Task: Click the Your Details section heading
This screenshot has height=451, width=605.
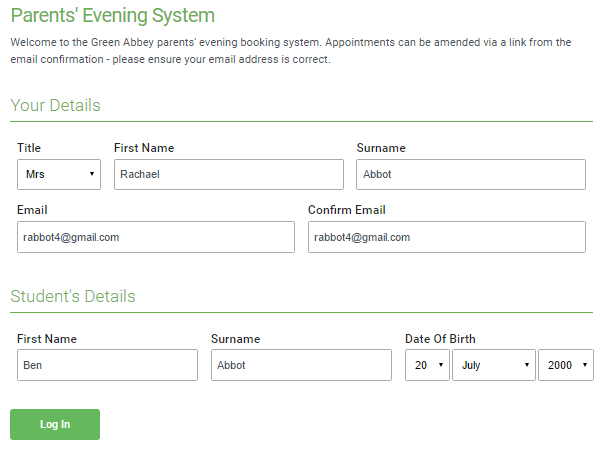Action: (56, 105)
